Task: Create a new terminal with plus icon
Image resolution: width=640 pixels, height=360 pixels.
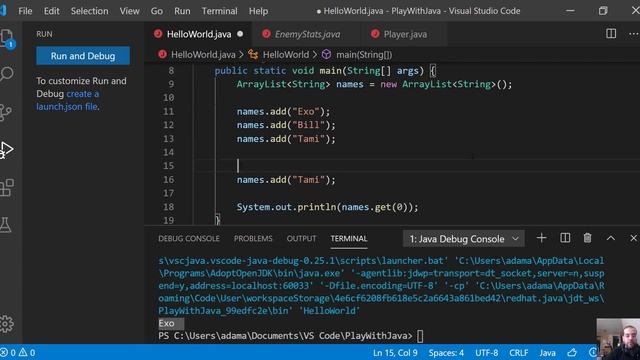Action: 541,238
